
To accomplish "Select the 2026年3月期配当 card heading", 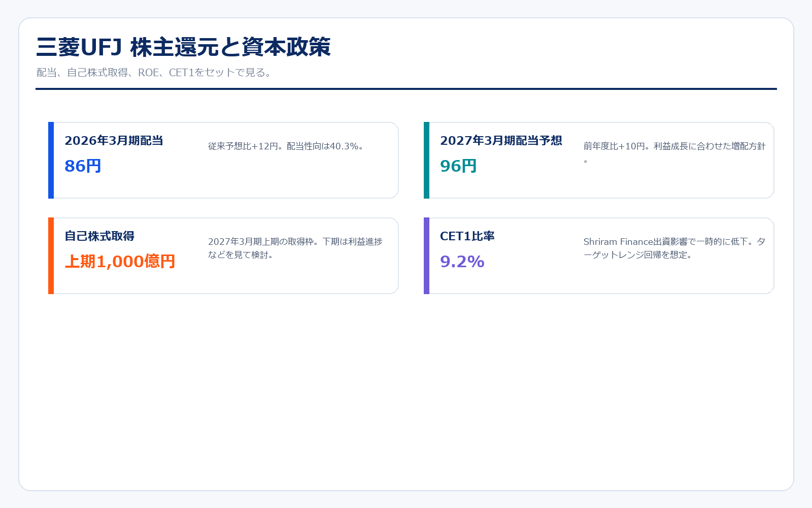I will pos(114,141).
